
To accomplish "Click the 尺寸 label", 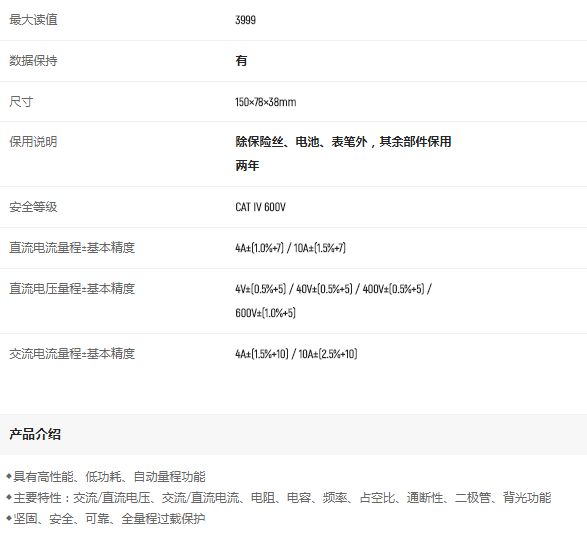I will pyautogui.click(x=21, y=101).
